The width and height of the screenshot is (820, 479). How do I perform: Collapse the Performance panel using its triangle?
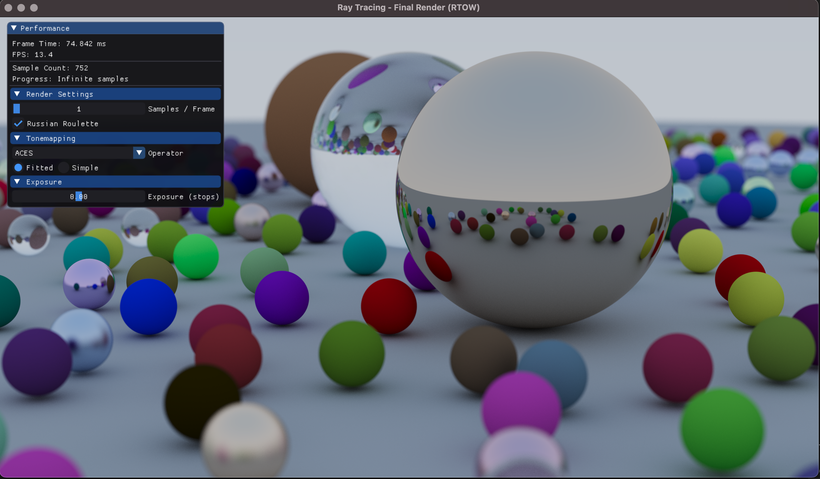[14, 28]
